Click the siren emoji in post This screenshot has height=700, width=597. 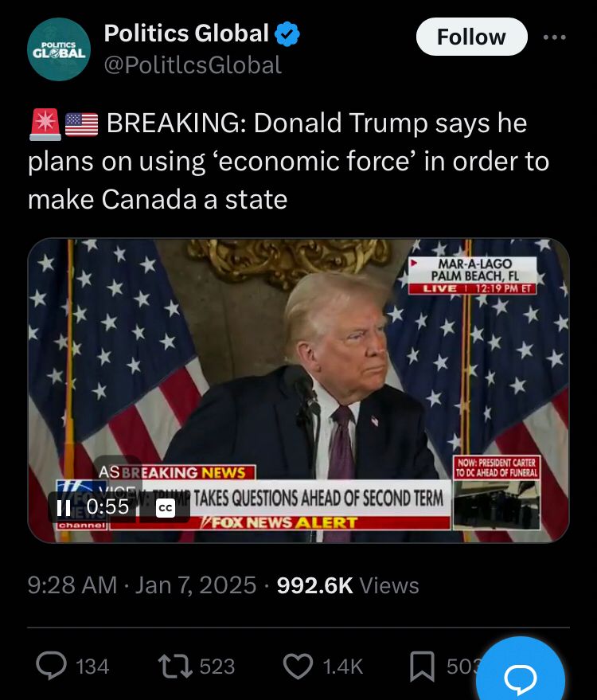pos(45,124)
